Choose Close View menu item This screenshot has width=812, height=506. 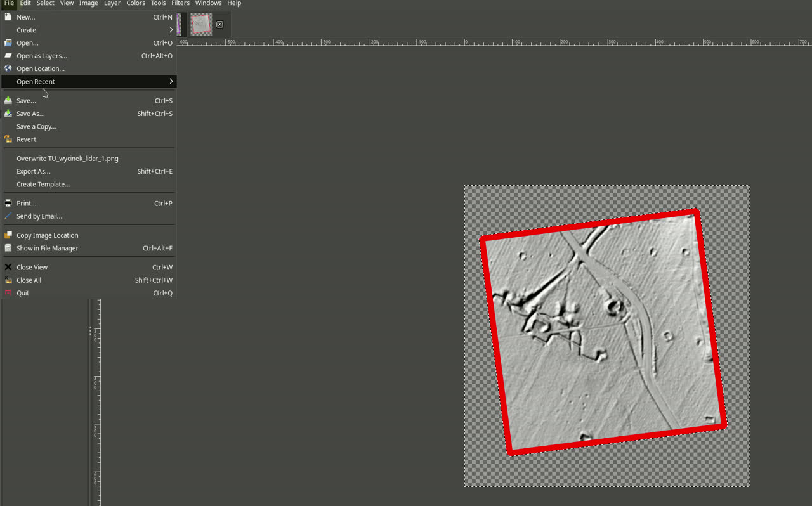(89, 268)
